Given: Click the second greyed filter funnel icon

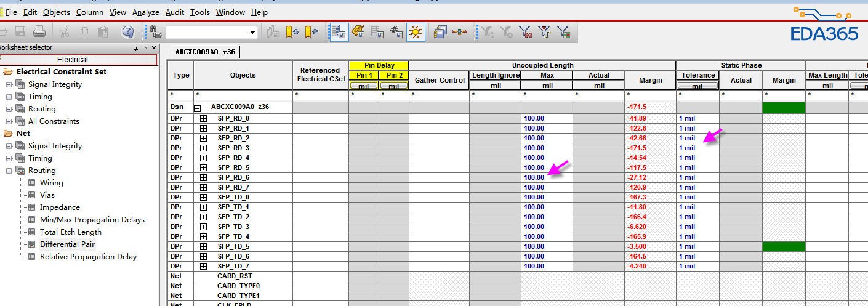Looking at the screenshot, I should [x=506, y=32].
